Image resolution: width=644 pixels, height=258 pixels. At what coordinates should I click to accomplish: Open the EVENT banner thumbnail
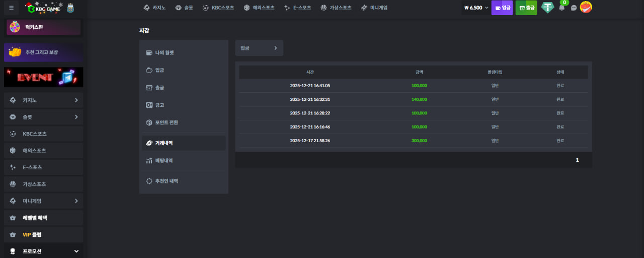click(43, 77)
